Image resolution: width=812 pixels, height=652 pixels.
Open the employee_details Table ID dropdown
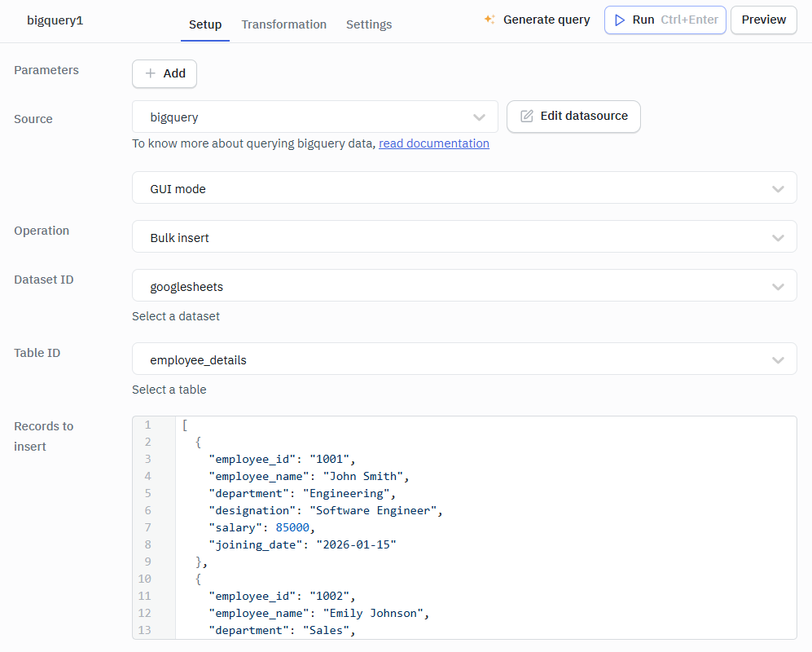(464, 359)
